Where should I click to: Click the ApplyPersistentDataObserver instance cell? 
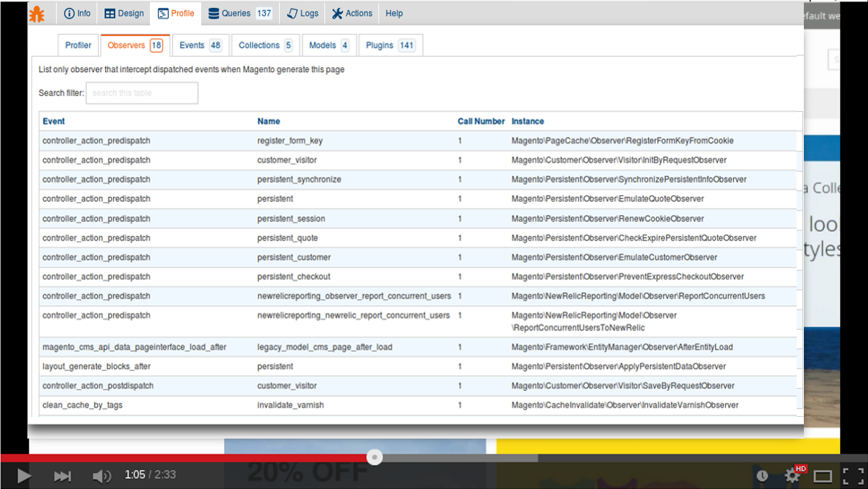[619, 366]
